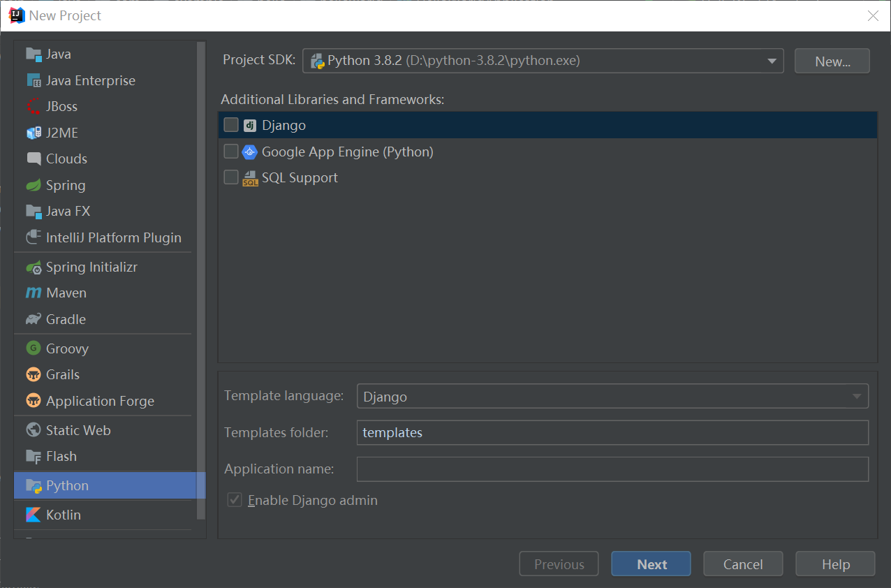The image size is (891, 588).
Task: Open the Project SDK dropdown
Action: click(772, 61)
